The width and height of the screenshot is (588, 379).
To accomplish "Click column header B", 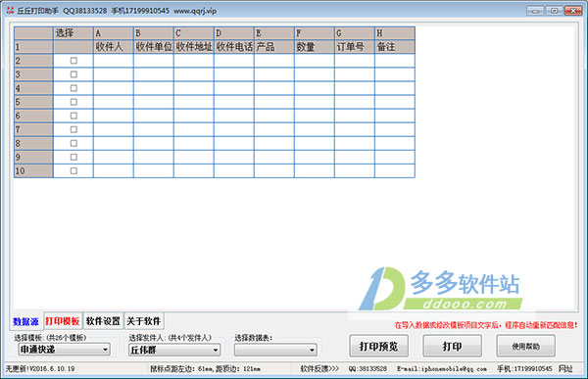I will 154,33.
